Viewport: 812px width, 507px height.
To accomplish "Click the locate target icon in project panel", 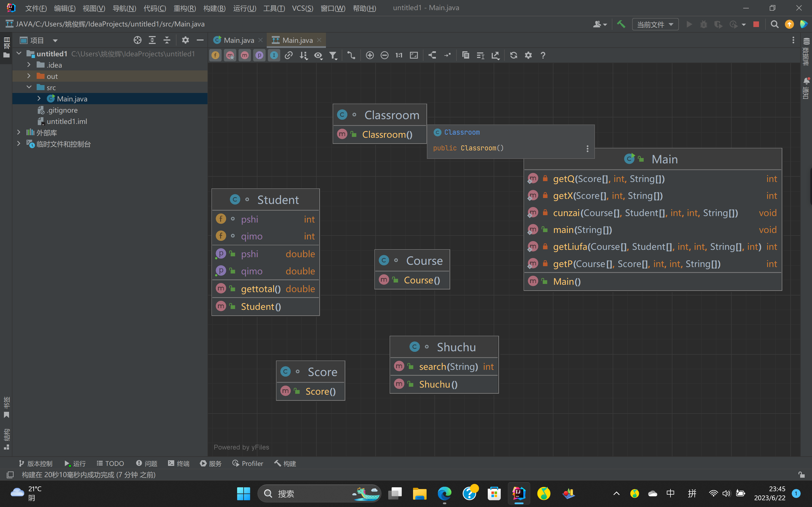I will pos(137,40).
